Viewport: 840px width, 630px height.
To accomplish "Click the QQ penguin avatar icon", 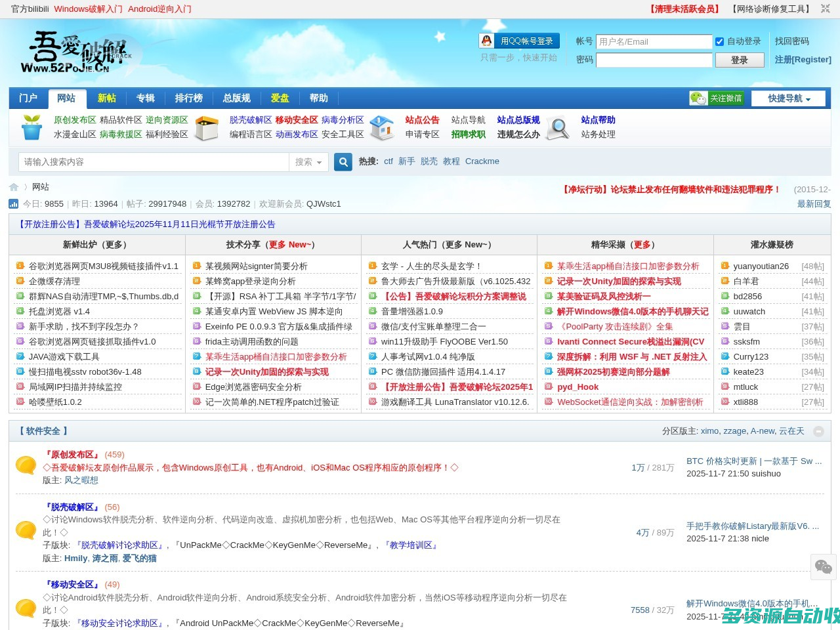I will (486, 41).
